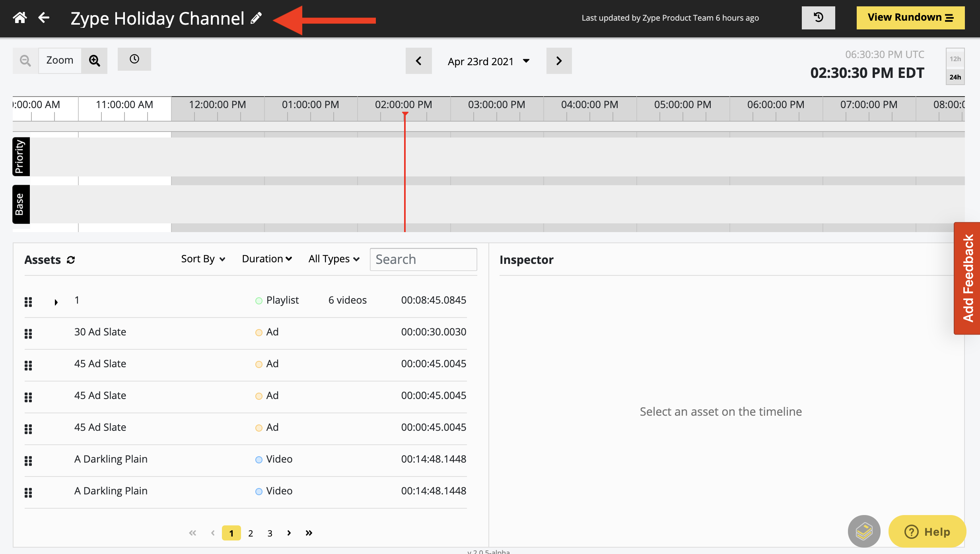Click the 6 videos count

(348, 300)
